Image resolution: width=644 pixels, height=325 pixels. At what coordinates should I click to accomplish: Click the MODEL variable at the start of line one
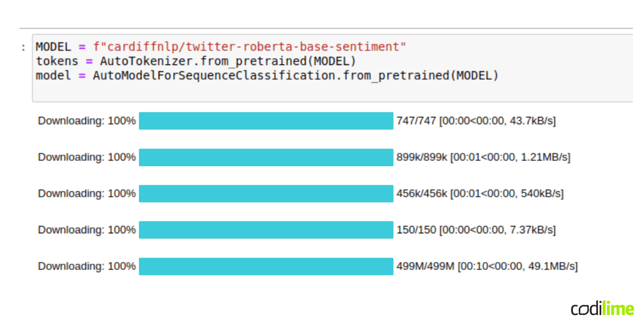(x=53, y=47)
